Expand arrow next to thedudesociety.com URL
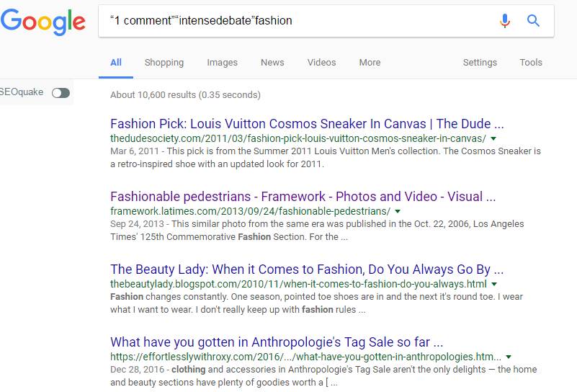Image resolution: width=577 pixels, height=392 pixels. tap(493, 139)
